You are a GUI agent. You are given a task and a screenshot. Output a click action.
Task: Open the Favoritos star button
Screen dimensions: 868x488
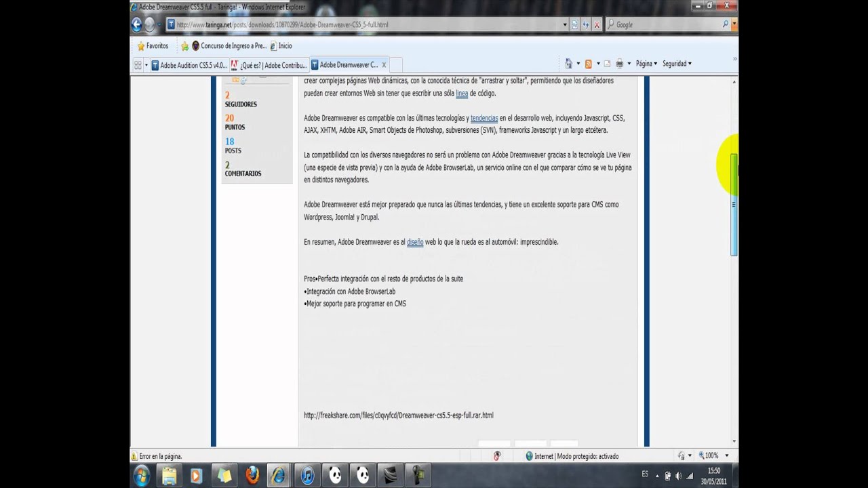click(x=153, y=46)
